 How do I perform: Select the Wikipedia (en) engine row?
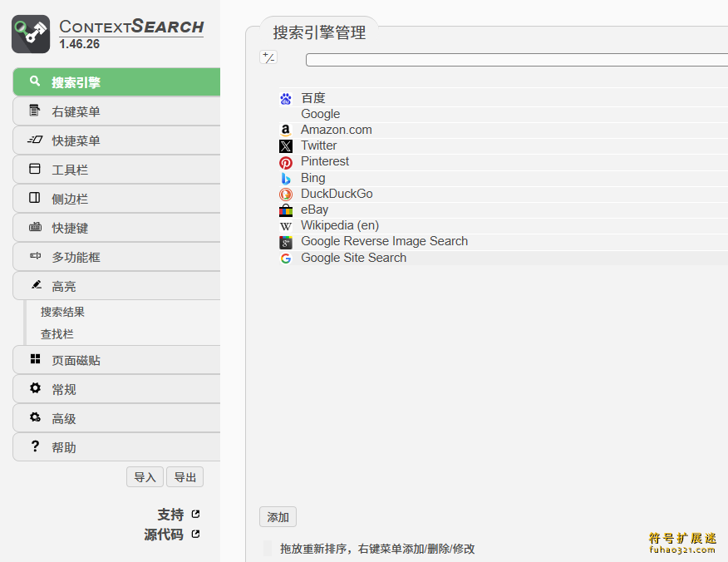[x=504, y=226]
